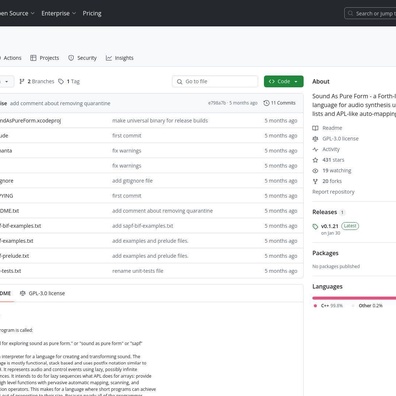Open the bif-examples.txt file

pyautogui.click(x=20, y=226)
